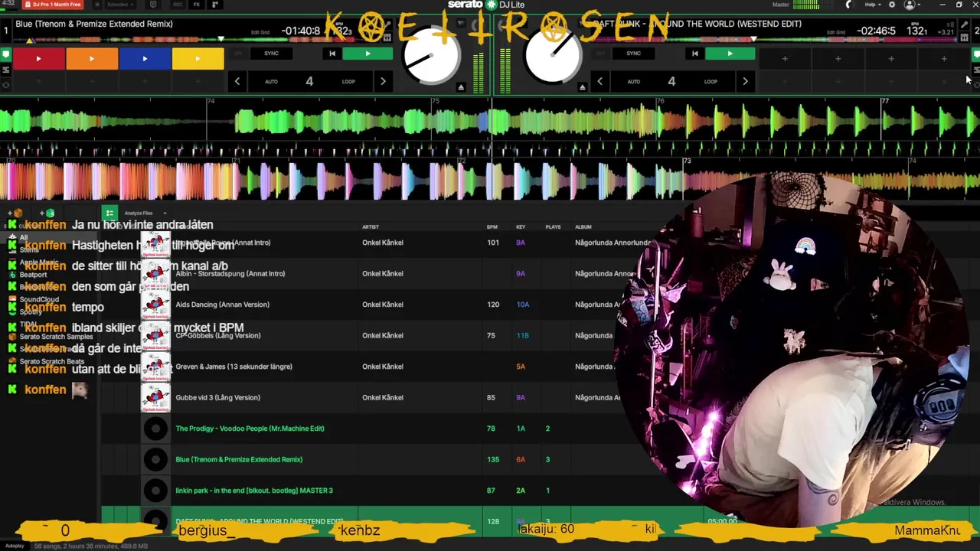
Task: Select Serato Scratch Samples crate
Action: 56,336
